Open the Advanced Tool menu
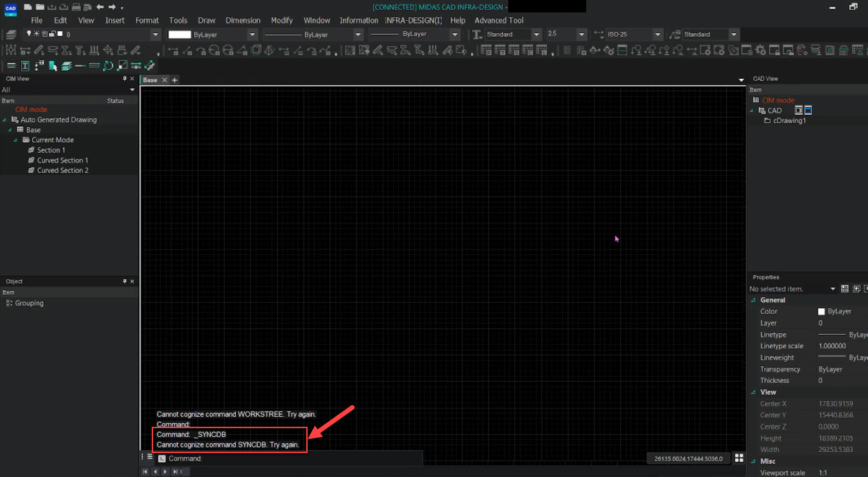 (499, 20)
